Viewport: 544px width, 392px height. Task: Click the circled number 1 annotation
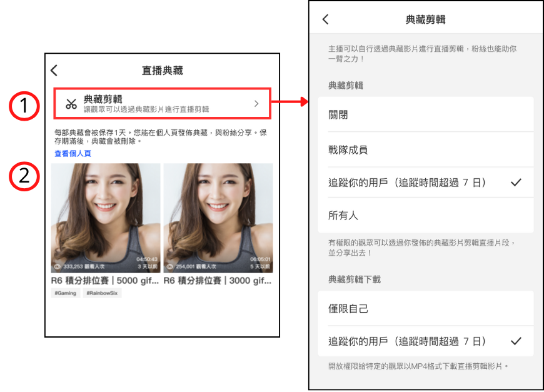click(24, 106)
